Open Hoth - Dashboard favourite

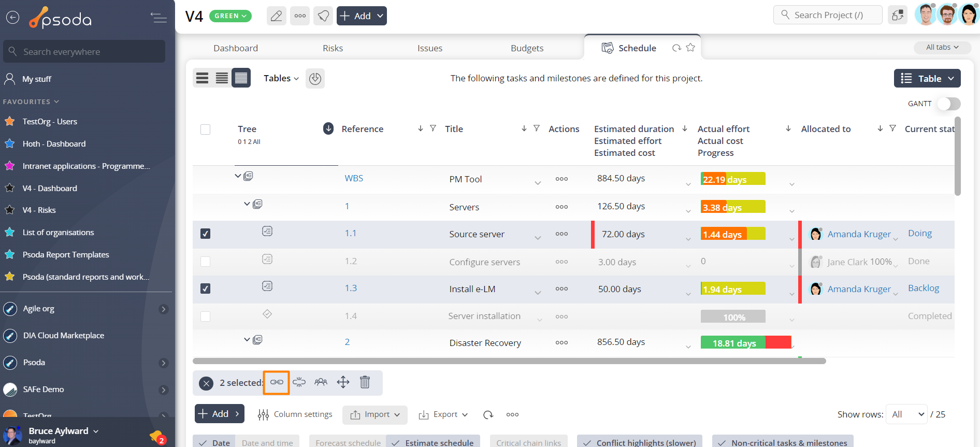54,144
